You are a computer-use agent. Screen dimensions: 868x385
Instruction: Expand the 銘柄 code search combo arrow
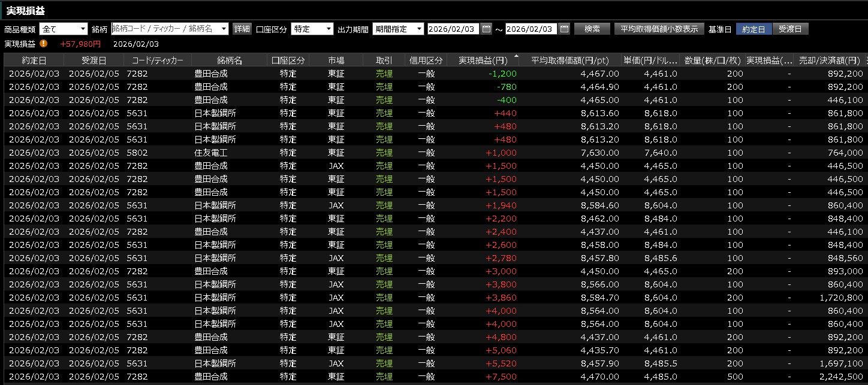224,29
